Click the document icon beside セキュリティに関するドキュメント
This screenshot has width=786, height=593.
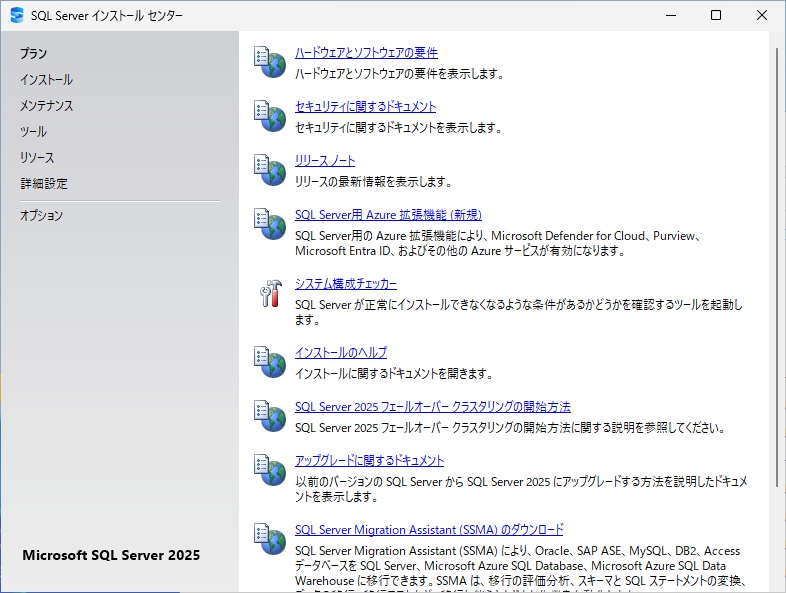pyautogui.click(x=270, y=116)
